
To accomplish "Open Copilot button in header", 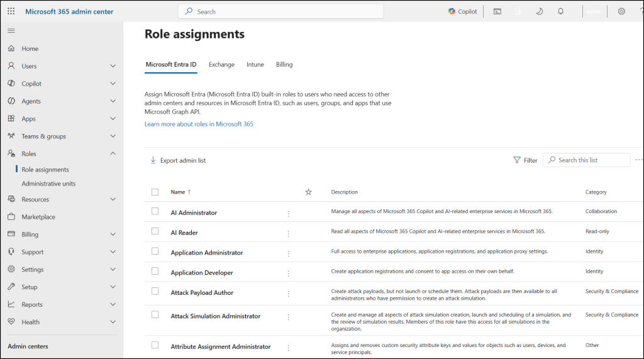I will [462, 11].
